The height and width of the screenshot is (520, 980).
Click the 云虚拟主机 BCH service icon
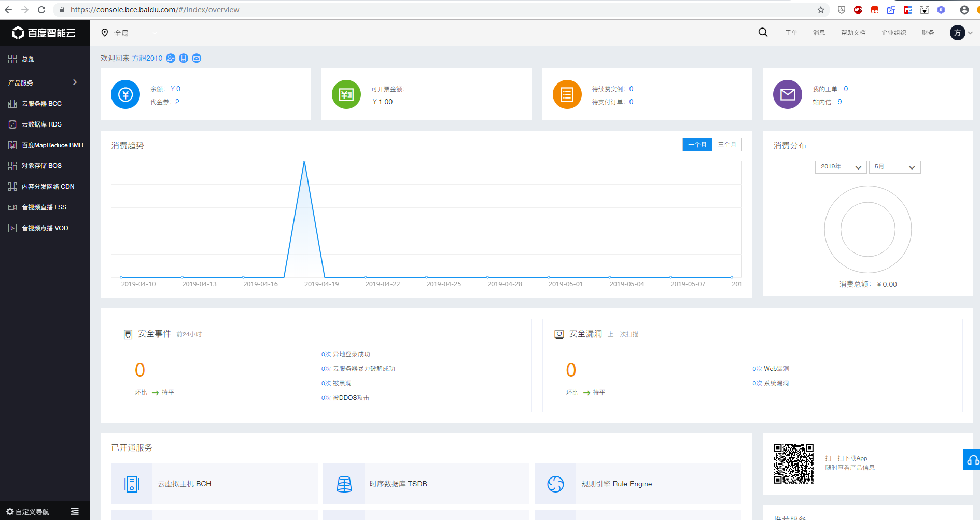click(132, 484)
